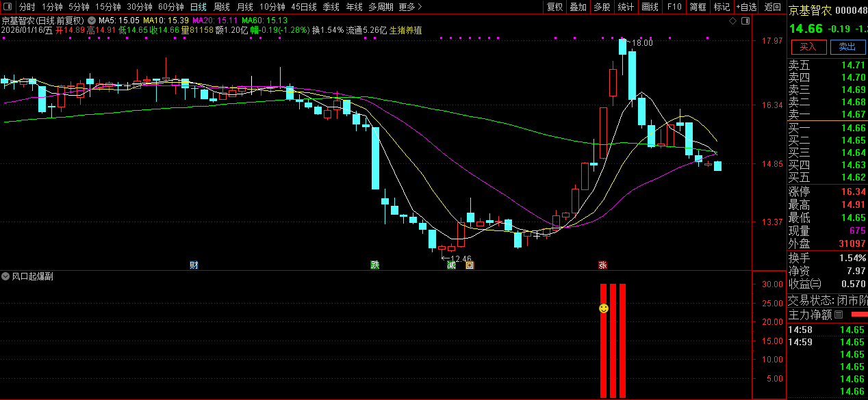The image size is (868, 400).
Task: Select the 日线 daily chart tab
Action: 198,7
